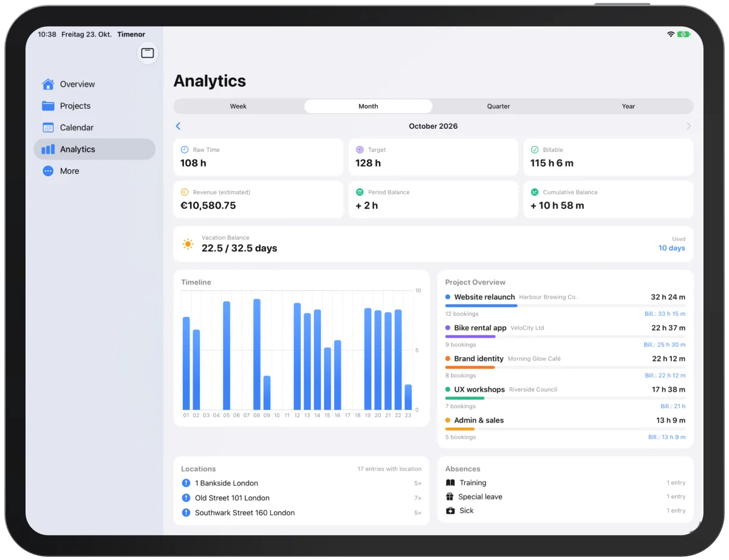
Task: Open Overview in the sidebar
Action: [x=95, y=84]
